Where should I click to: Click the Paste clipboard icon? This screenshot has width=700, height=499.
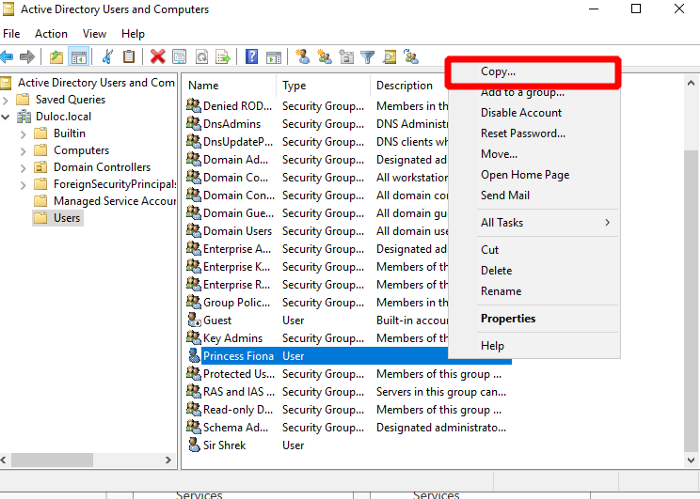coord(129,57)
